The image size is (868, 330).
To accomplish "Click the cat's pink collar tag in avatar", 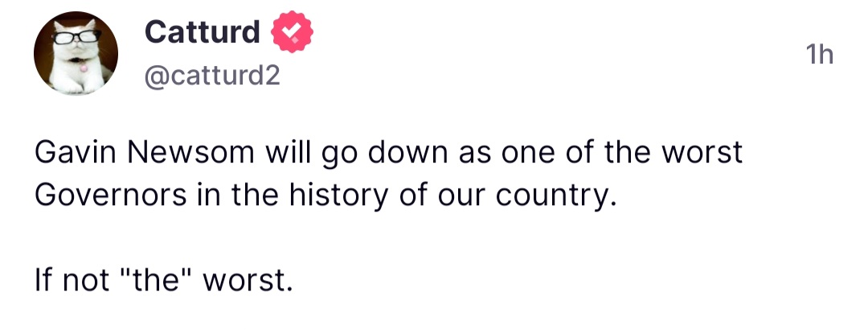I will (x=84, y=68).
